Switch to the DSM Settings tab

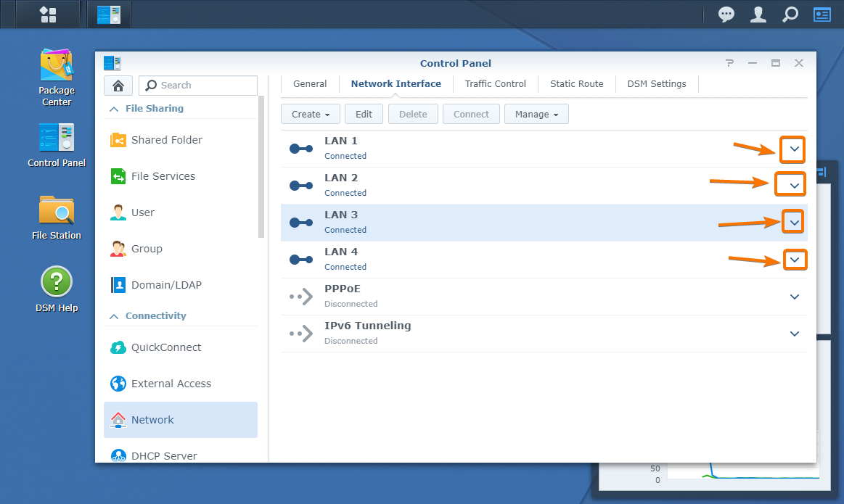point(656,84)
